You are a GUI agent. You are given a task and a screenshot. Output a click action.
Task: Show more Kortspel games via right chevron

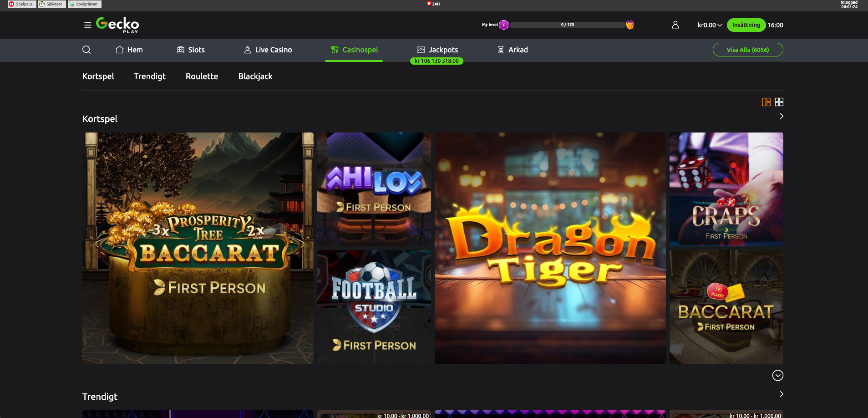(781, 116)
